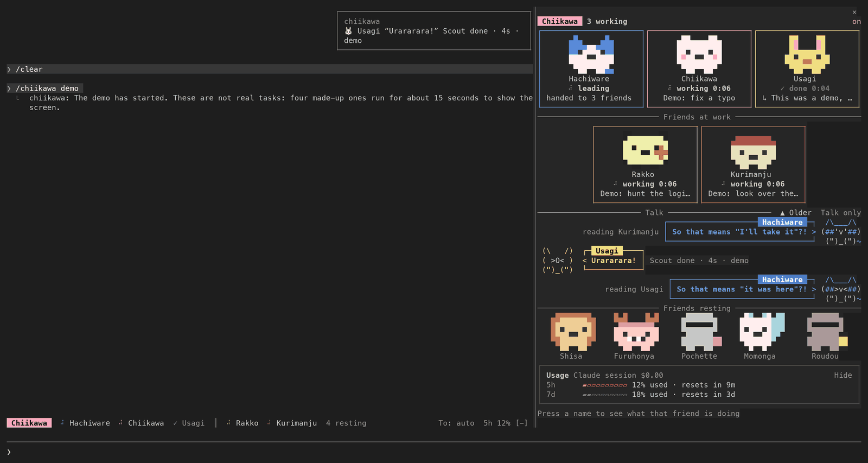The image size is (868, 463).
Task: Toggle the 'Talk only' filter
Action: click(x=840, y=213)
